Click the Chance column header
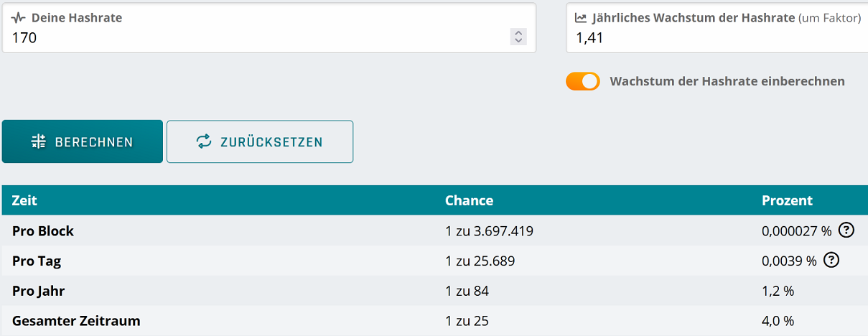868x336 pixels. (469, 200)
